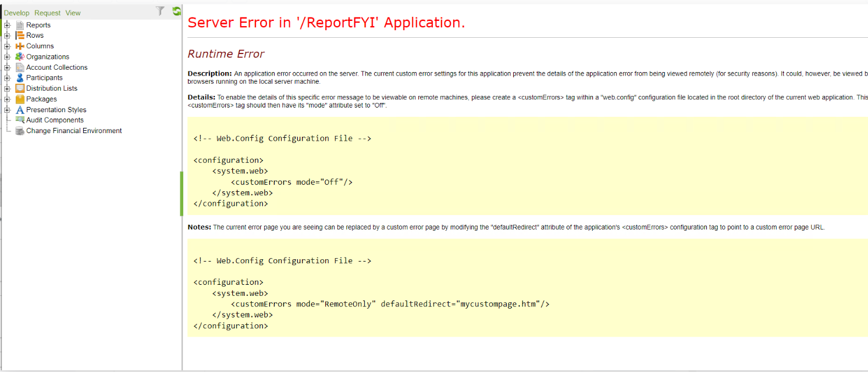Click the customErrors mode="RemoteOnly" code line
This screenshot has height=372, width=868.
click(390, 304)
